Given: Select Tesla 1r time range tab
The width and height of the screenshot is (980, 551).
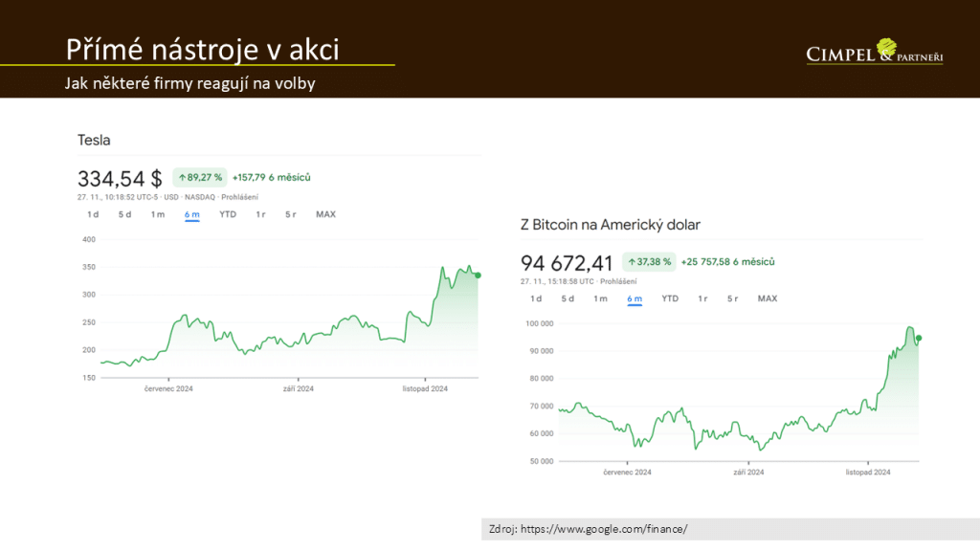Looking at the screenshot, I should 260,214.
